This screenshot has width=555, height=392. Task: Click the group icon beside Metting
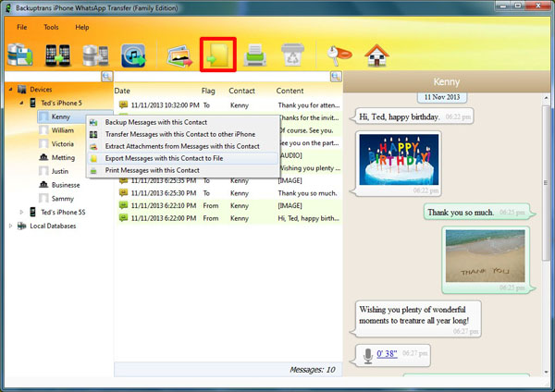point(43,157)
